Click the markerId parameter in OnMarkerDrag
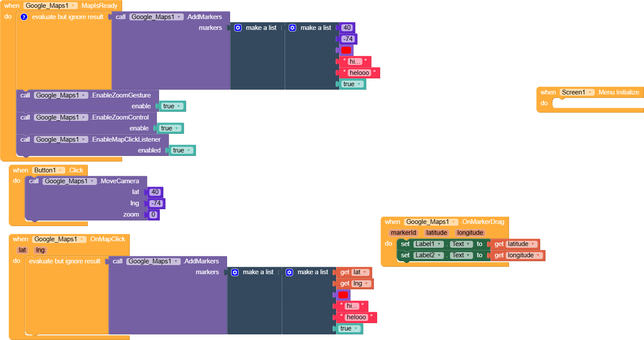Viewport: 644px width, 340px height. coord(403,233)
